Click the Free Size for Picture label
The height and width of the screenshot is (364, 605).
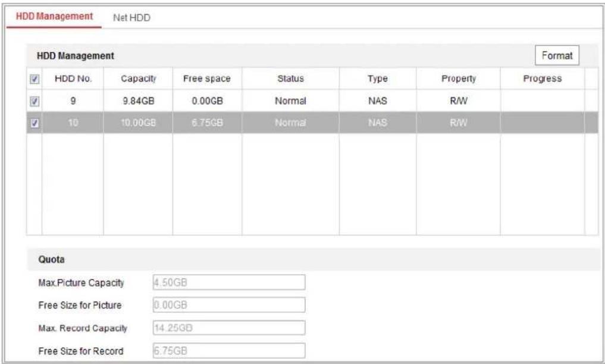click(80, 305)
